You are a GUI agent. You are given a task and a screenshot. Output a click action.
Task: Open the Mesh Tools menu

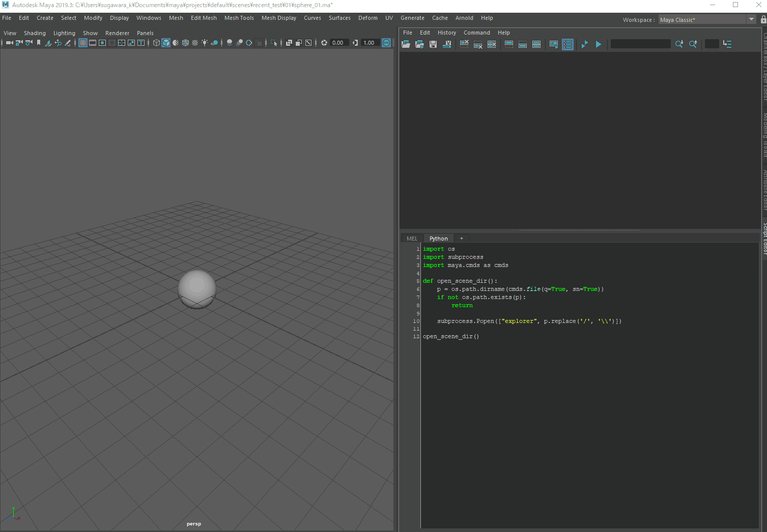(x=239, y=18)
